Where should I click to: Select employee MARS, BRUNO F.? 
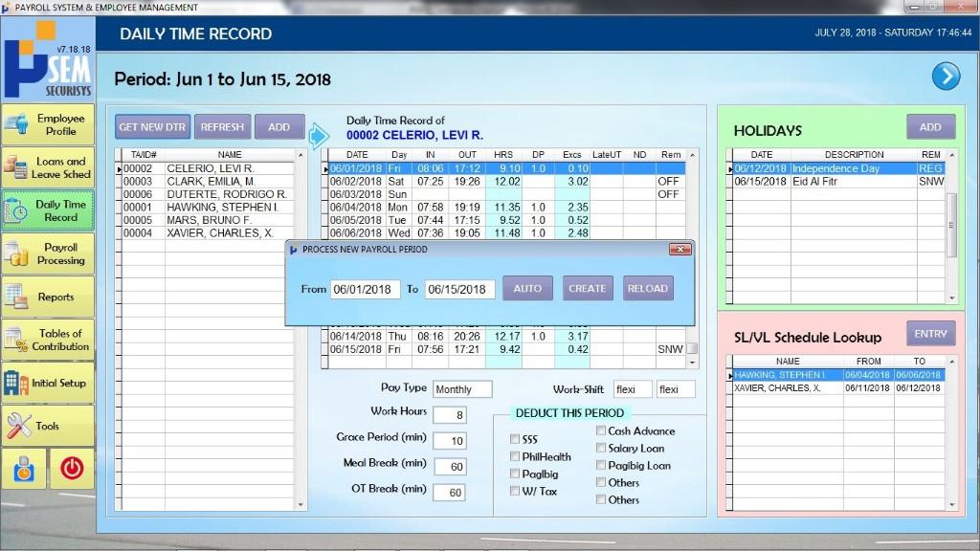[207, 220]
